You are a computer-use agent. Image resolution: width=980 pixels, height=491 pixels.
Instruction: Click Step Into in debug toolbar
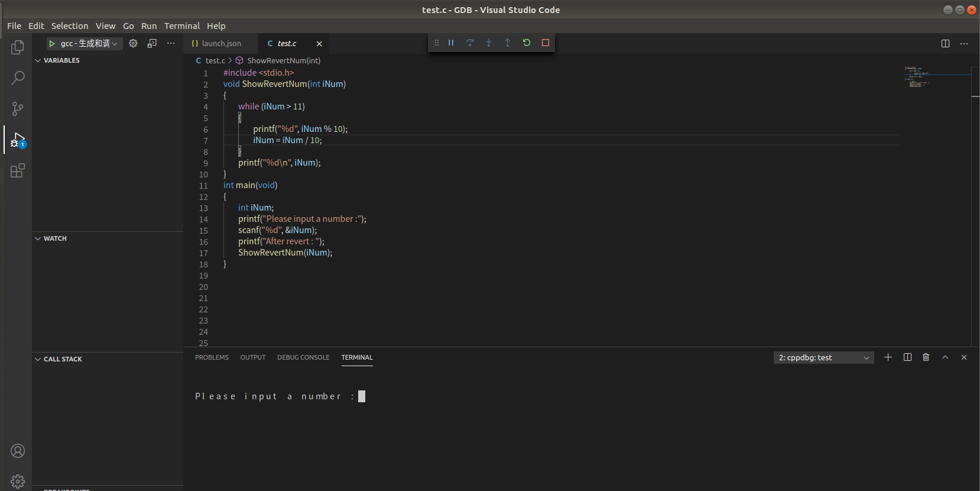(x=489, y=43)
